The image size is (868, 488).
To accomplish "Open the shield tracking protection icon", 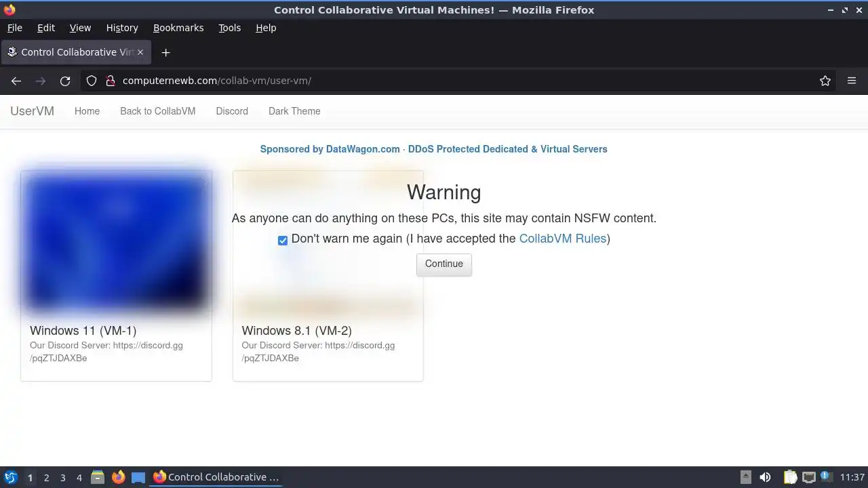I will point(92,81).
